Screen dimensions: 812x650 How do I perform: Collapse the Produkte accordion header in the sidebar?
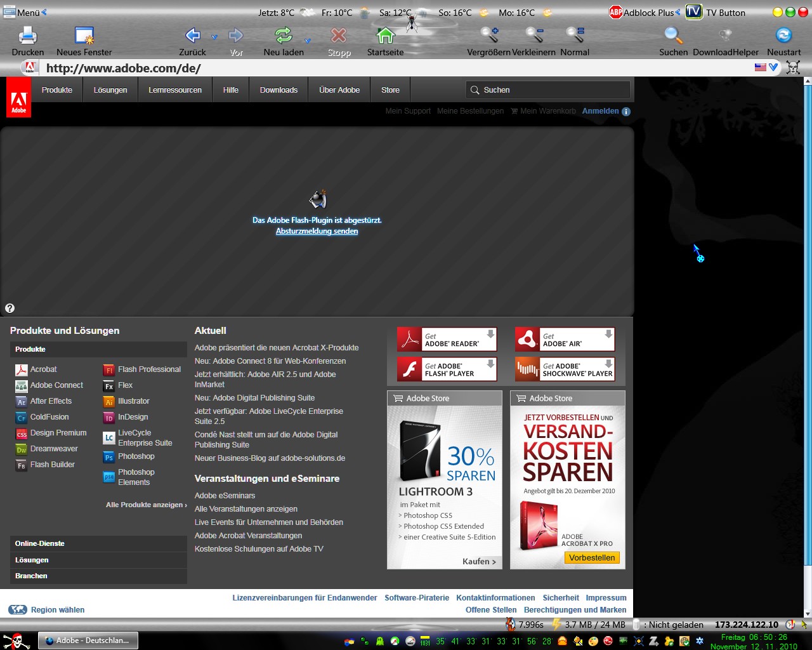pos(98,349)
